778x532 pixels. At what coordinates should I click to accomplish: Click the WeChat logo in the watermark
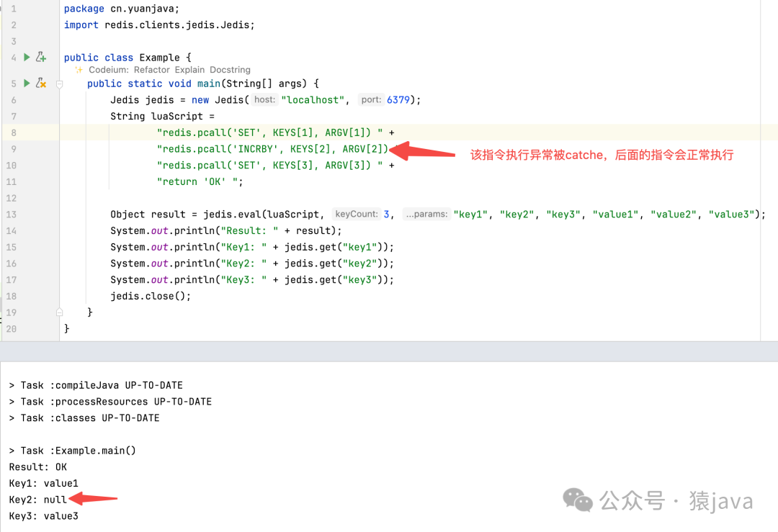tap(578, 499)
